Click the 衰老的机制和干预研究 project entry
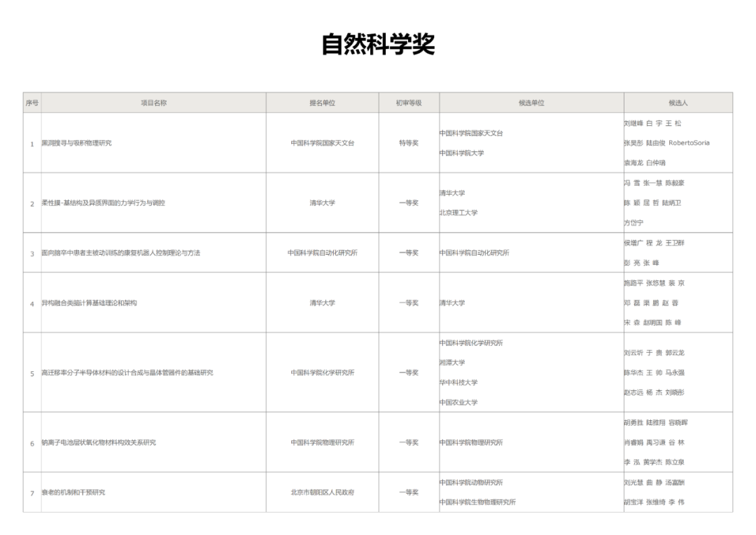This screenshot has height=535, width=756. 73,492
